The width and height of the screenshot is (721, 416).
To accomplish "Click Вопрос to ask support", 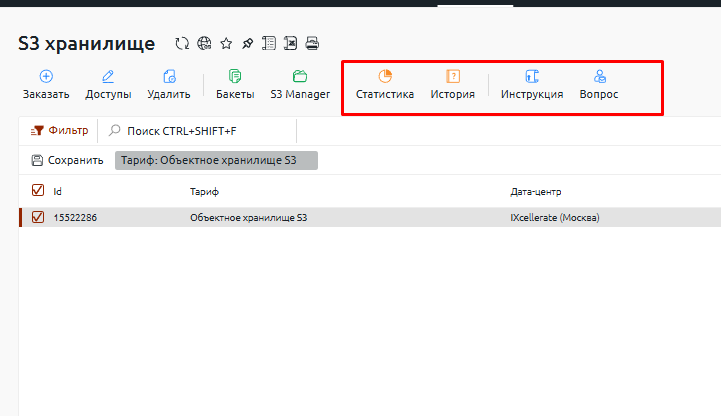I will pyautogui.click(x=599, y=85).
